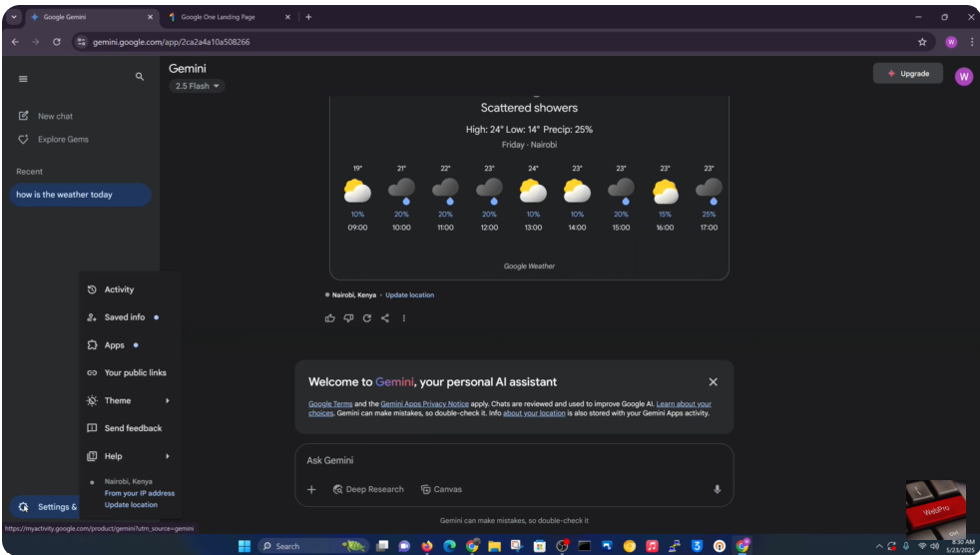This screenshot has height=555, width=980.
Task: Click the Update location link below weather card
Action: pos(409,295)
